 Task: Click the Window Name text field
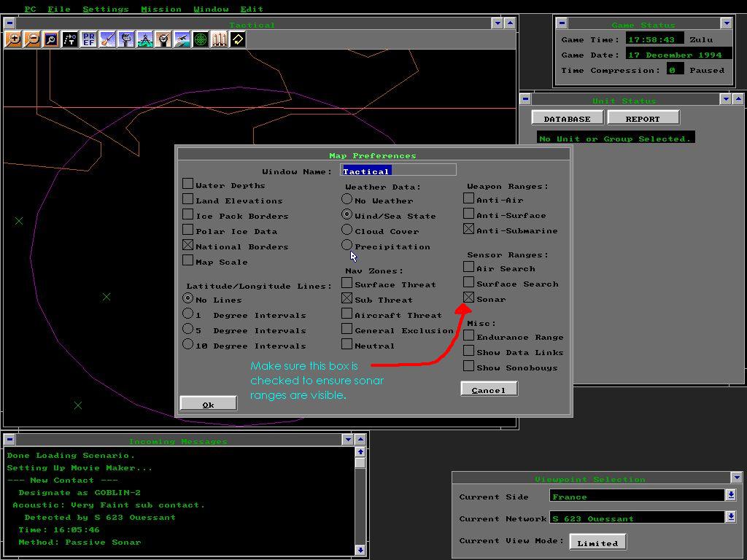click(399, 171)
